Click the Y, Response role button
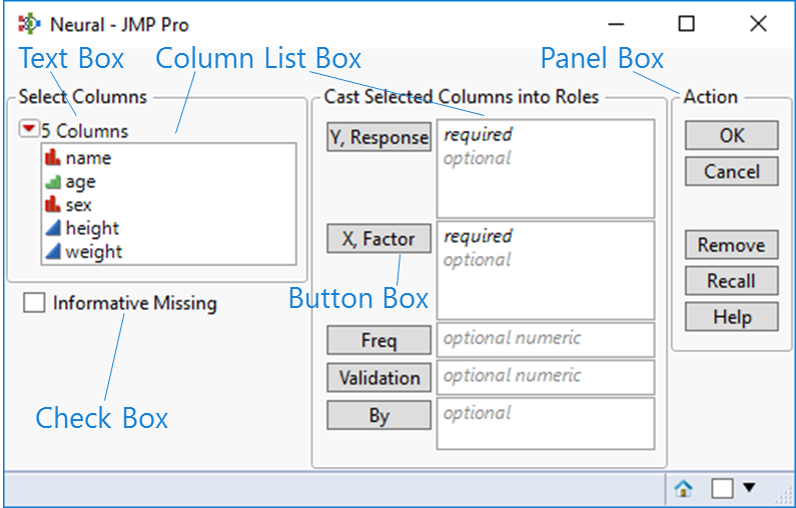 [x=379, y=138]
